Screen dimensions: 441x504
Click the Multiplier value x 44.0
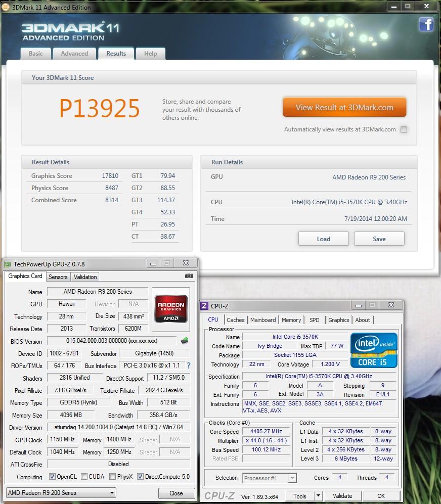pos(266,440)
